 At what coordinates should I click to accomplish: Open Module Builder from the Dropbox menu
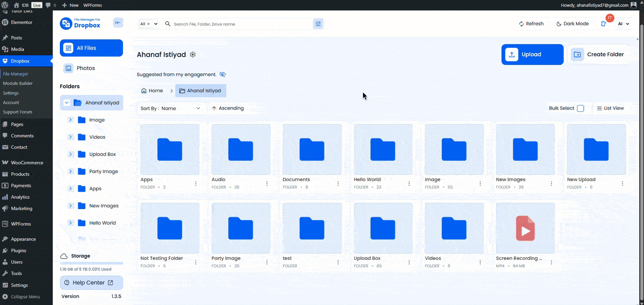(17, 83)
